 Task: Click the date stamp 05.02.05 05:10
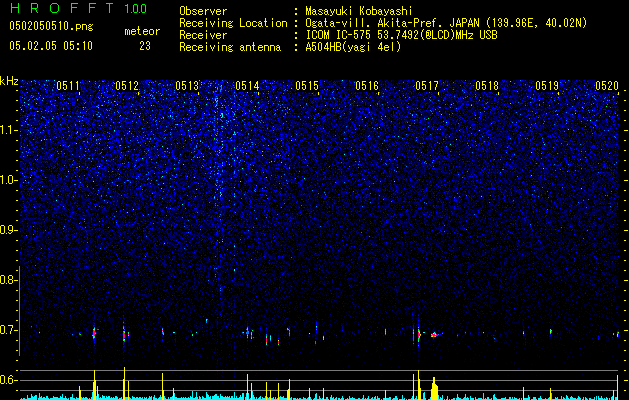(51, 46)
